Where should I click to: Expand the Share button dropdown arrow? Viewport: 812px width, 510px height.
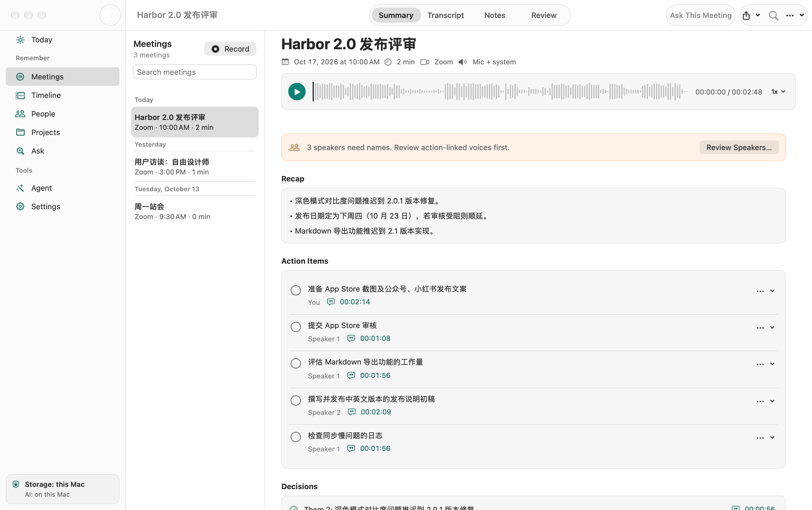[758, 15]
